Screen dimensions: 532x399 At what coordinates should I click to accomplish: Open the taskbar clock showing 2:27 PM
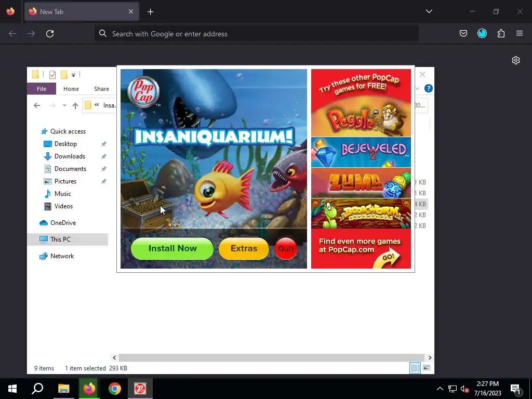tap(487, 389)
